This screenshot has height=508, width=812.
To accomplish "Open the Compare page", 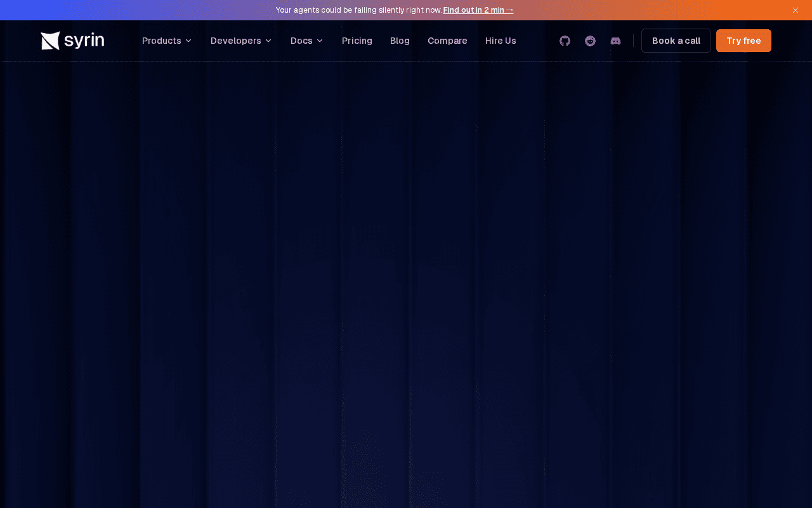I will (x=447, y=41).
